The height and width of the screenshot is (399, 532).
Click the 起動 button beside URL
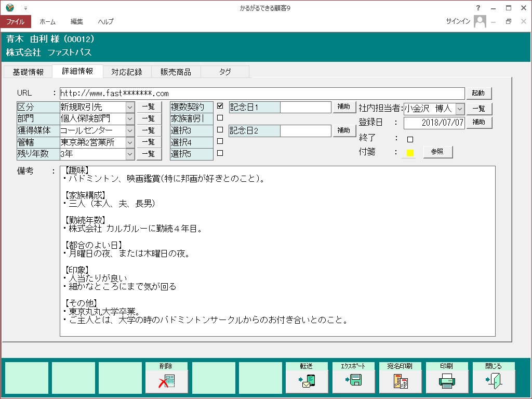tap(478, 93)
